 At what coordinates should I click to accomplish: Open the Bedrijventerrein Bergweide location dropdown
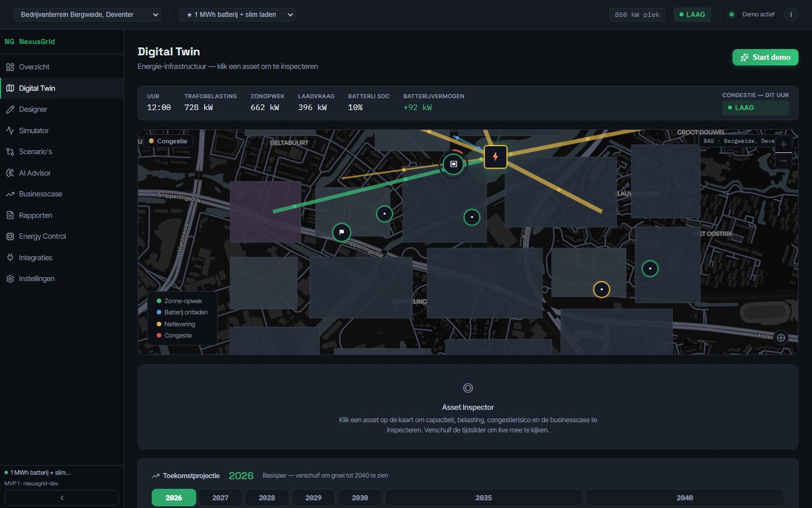[87, 15]
